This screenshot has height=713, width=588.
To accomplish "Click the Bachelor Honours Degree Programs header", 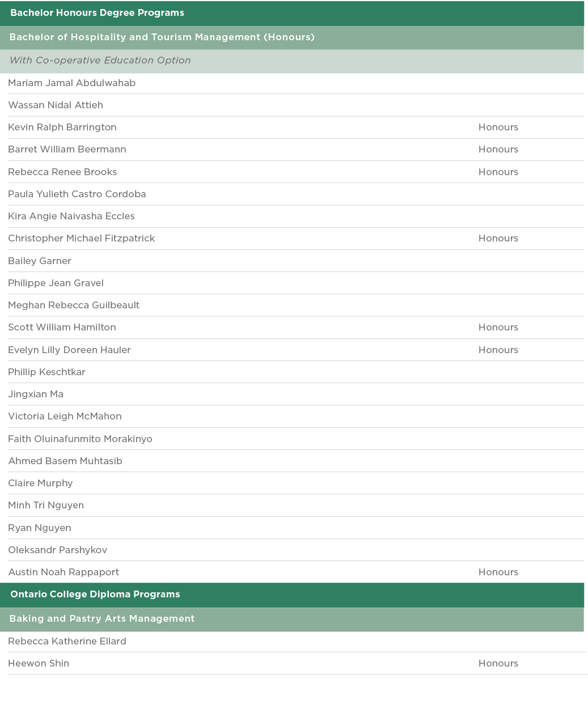I will (97, 13).
